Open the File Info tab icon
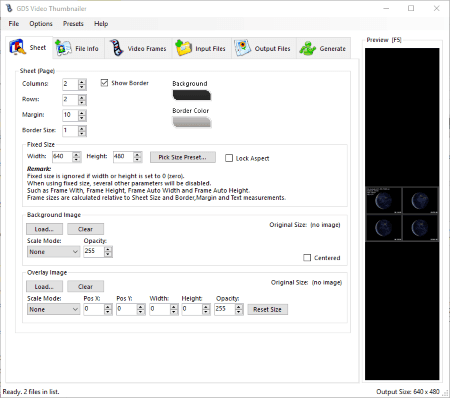This screenshot has width=450, height=398. pos(63,48)
